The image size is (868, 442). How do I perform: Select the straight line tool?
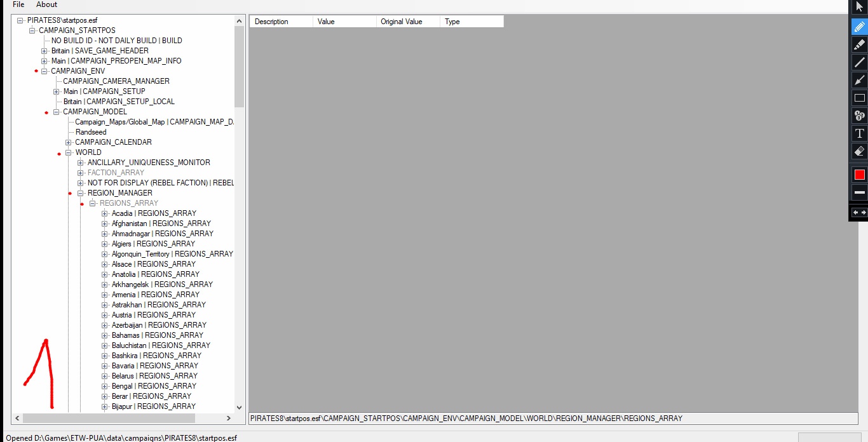(x=859, y=62)
